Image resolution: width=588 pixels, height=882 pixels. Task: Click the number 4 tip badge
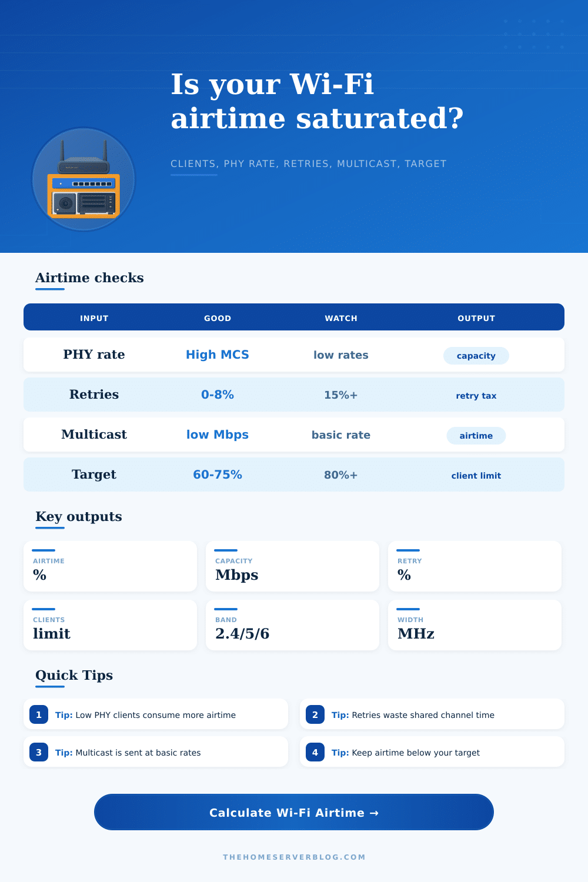315,752
